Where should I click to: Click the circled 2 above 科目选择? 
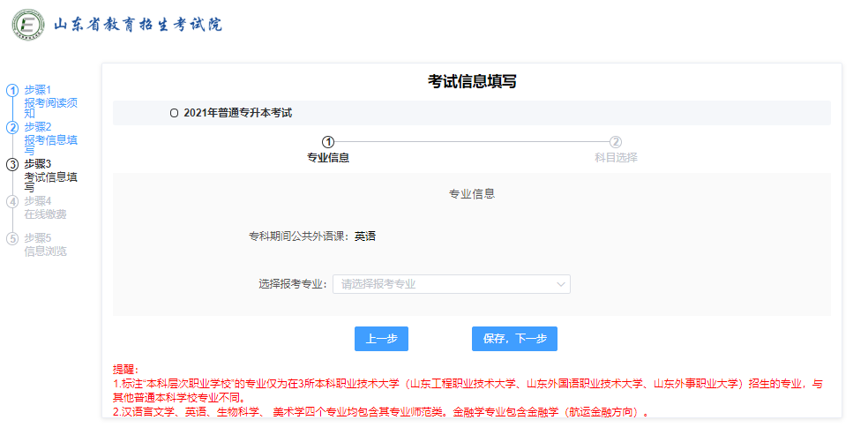pos(616,141)
